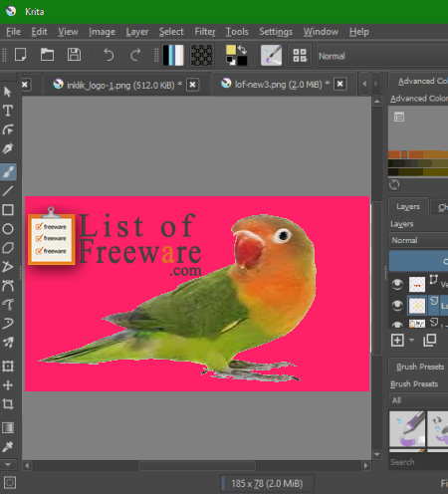Open the layer blending mode Normal dropdown
Viewport: 448px width, 494px height.
pos(418,240)
